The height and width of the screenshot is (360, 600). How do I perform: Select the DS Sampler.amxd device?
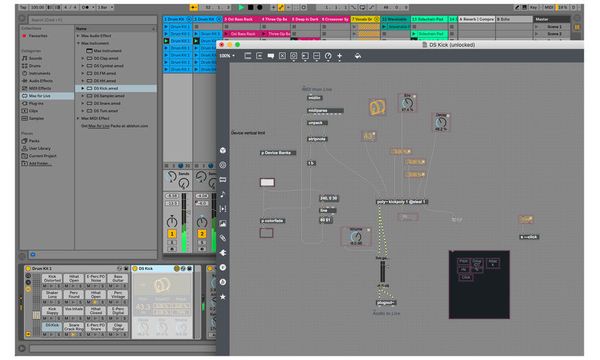pyautogui.click(x=109, y=96)
